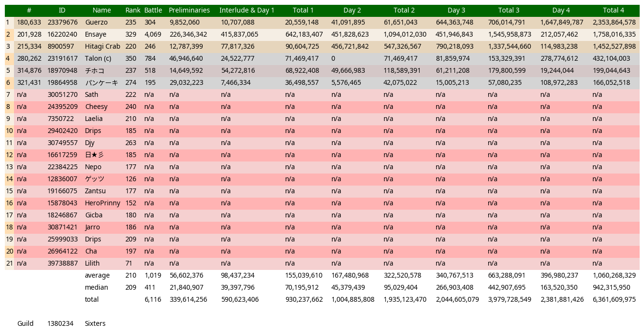644x335 pixels.
Task: Select the name cell 'Cha'
Action: click(x=91, y=251)
